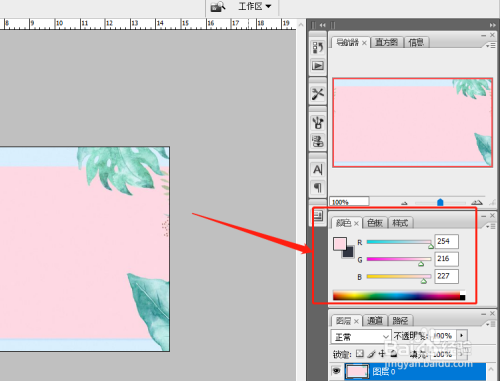Open the Layer Comps panel icon
This screenshot has width=500, height=381.
318,216
